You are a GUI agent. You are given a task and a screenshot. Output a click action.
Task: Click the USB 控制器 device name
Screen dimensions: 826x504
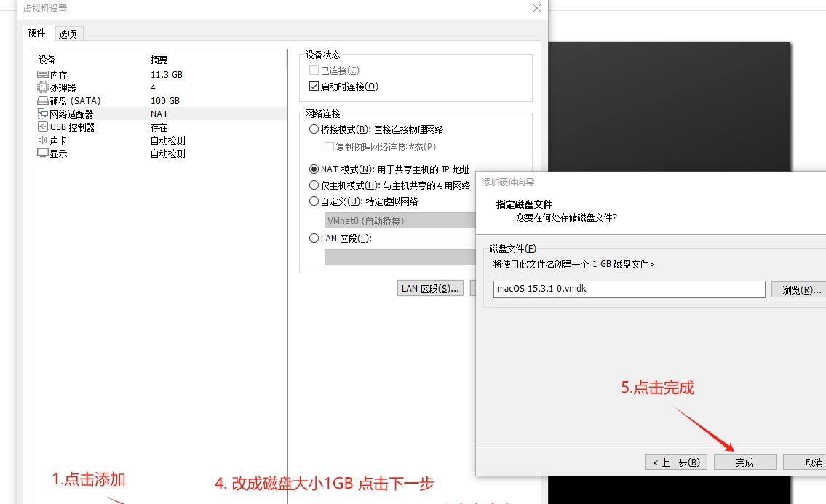pos(73,127)
